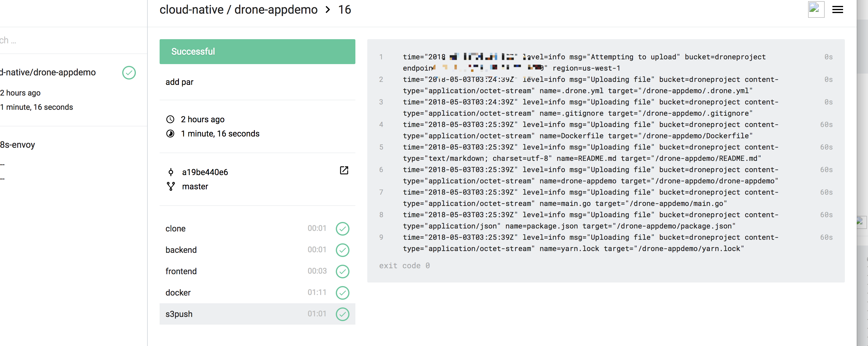Click the backend step success checkmark
868x346 pixels.
click(342, 250)
